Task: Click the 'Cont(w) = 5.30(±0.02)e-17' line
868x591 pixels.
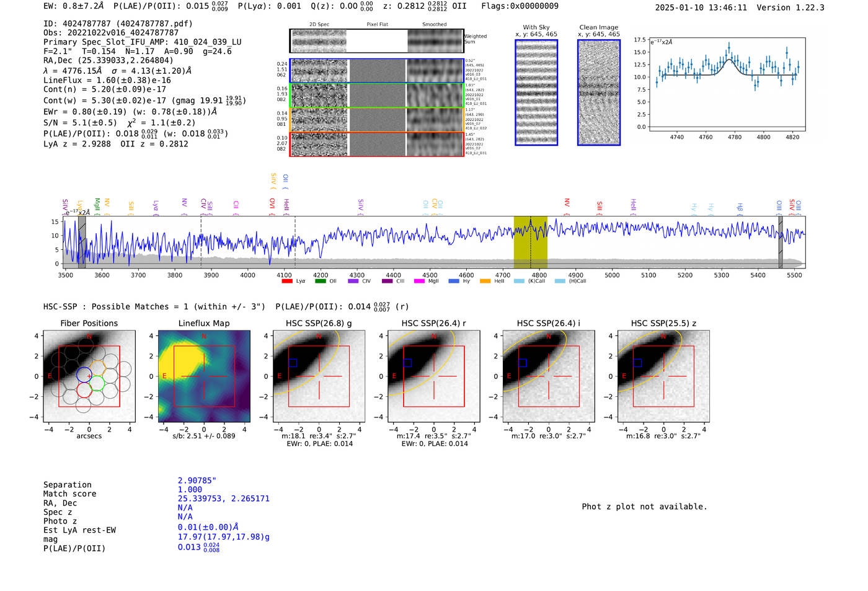Action: pos(144,100)
